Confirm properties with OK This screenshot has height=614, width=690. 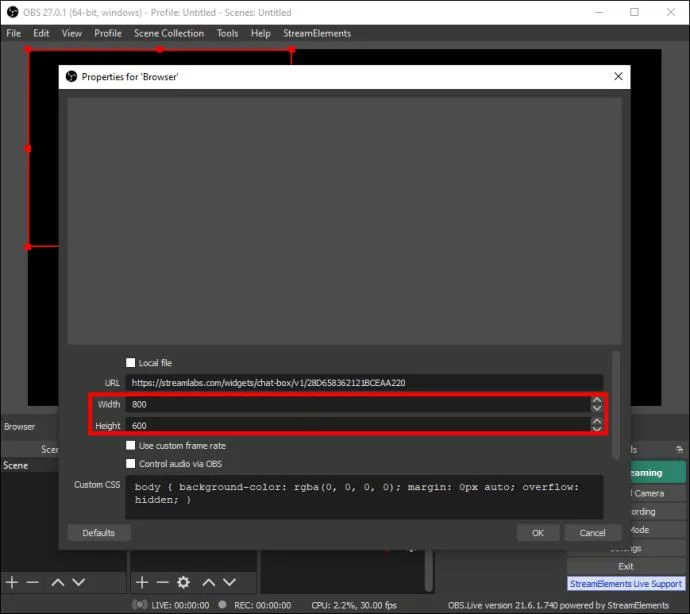point(538,533)
